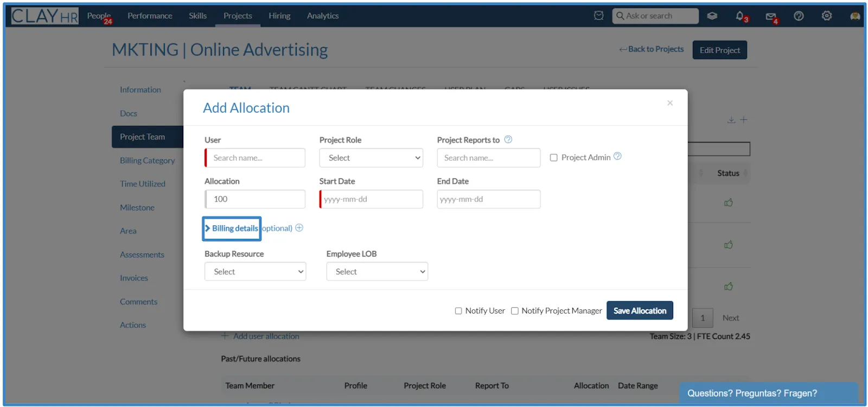Screen dimensions: 868x407
Task: Open the time clock icon in top bar
Action: [x=598, y=16]
